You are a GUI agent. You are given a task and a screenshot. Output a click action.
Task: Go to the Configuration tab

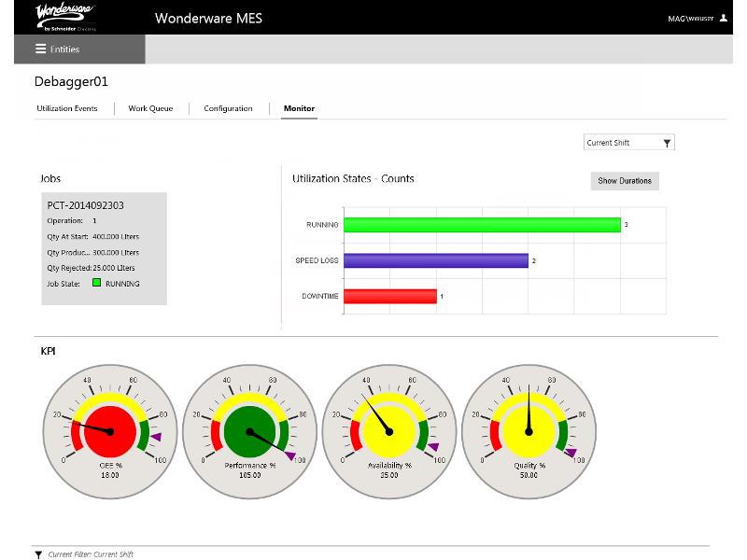[228, 108]
